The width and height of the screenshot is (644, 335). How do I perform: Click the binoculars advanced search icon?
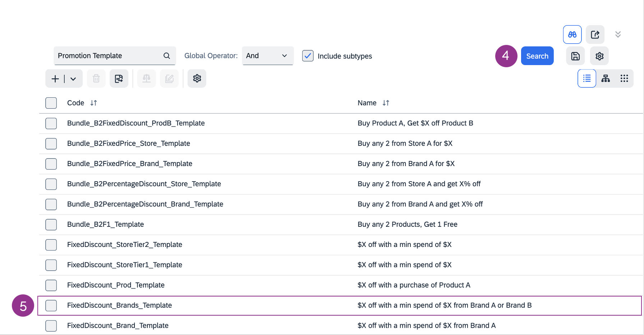[572, 35]
